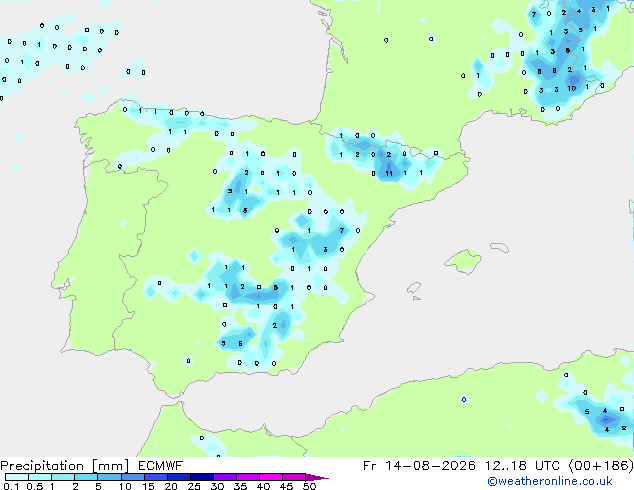Viewport: 634px width, 490px height.
Task: Click the legend tick label 35
Action: (240, 486)
